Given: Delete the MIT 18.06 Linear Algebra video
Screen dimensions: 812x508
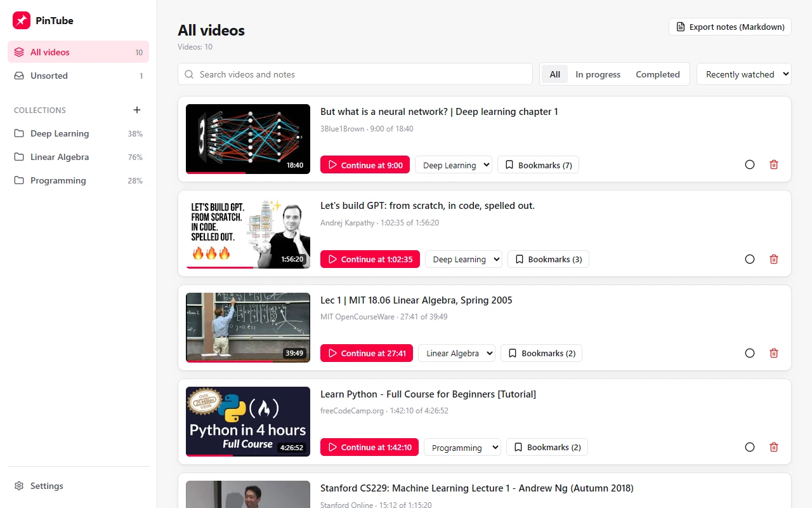Looking at the screenshot, I should 774,353.
